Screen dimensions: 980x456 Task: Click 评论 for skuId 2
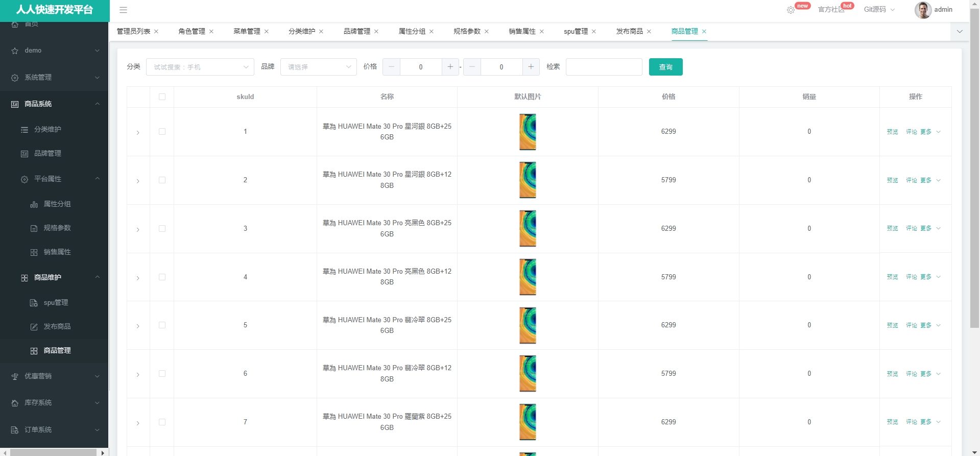[x=912, y=180]
